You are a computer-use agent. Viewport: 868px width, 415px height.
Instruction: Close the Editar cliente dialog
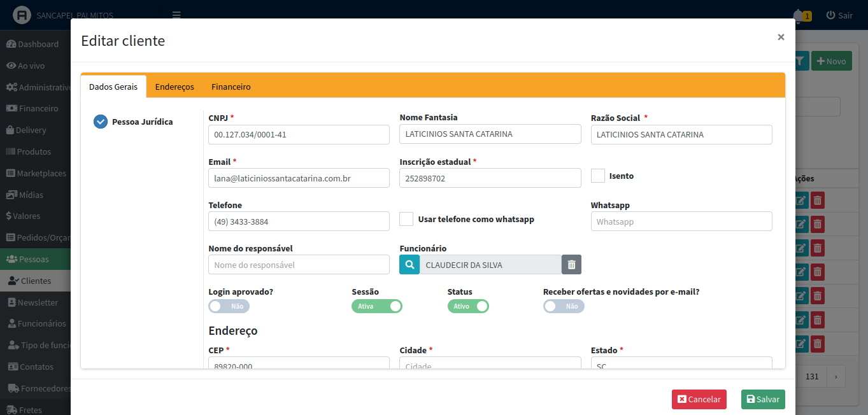[781, 38]
